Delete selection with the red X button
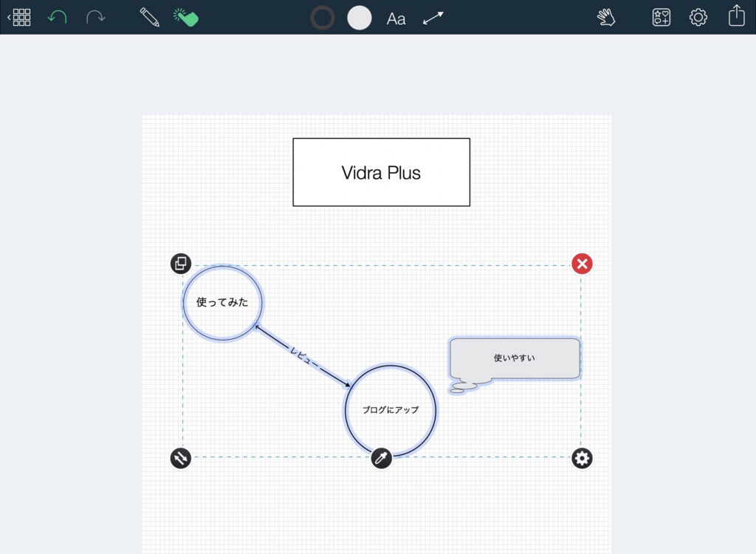756x554 pixels. point(582,264)
